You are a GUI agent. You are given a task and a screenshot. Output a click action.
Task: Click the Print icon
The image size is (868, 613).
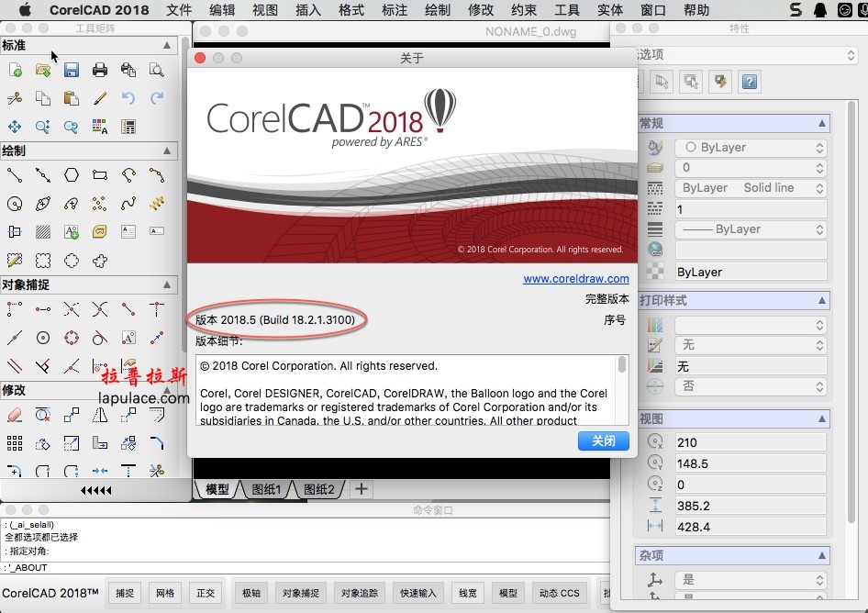click(99, 70)
